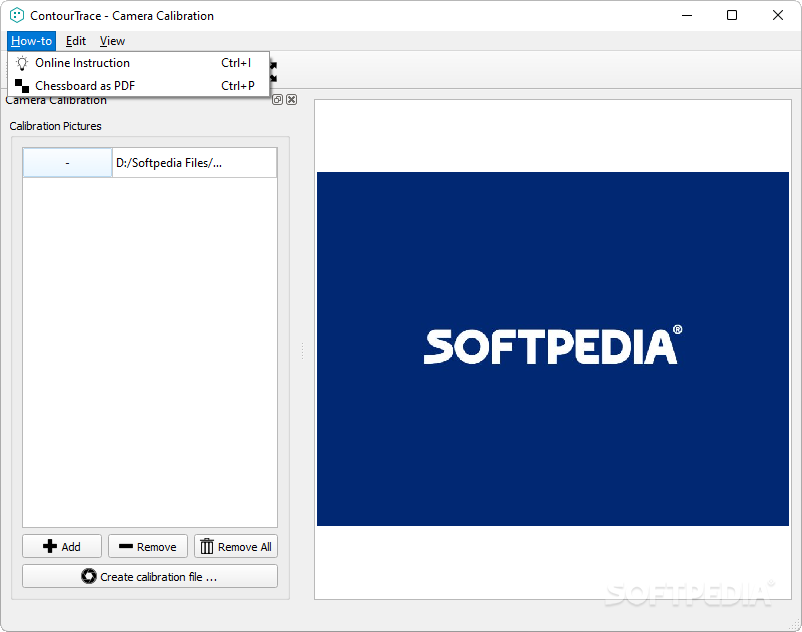This screenshot has height=632, width=802.
Task: Float the Camera Calibration dock panel
Action: [277, 100]
